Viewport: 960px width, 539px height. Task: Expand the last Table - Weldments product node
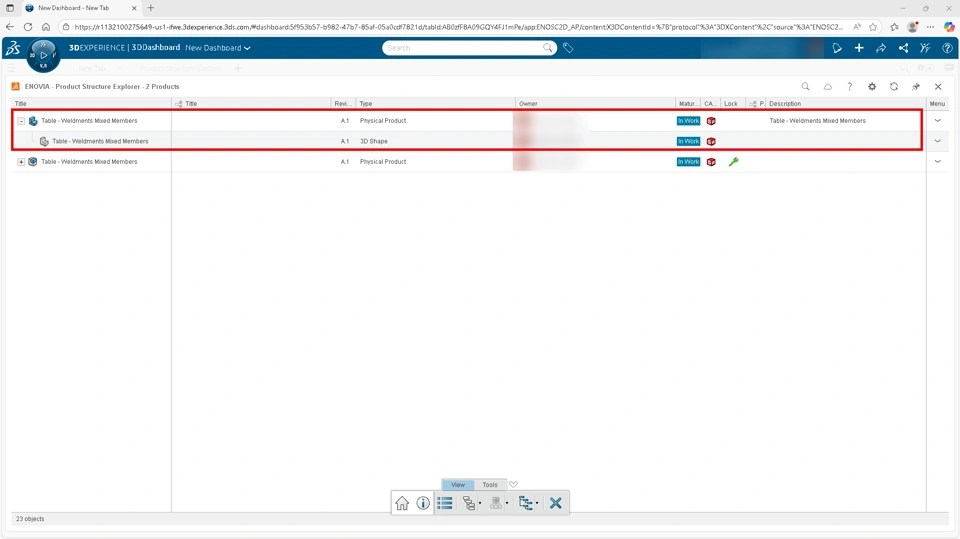coord(21,162)
